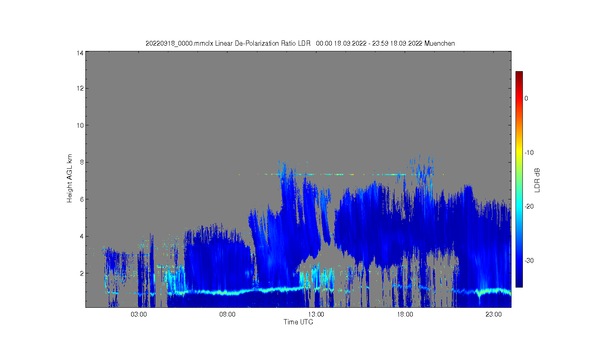
Task: Click the colorbar value -20
Action: click(529, 206)
